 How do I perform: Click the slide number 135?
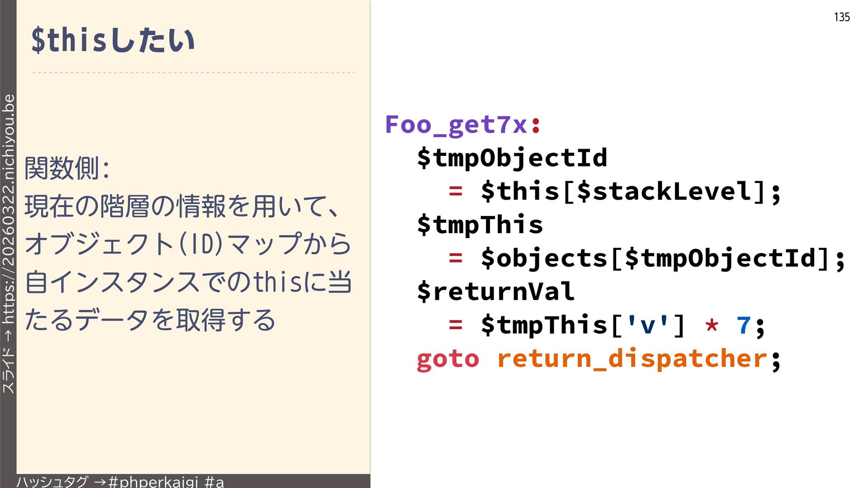[841, 17]
